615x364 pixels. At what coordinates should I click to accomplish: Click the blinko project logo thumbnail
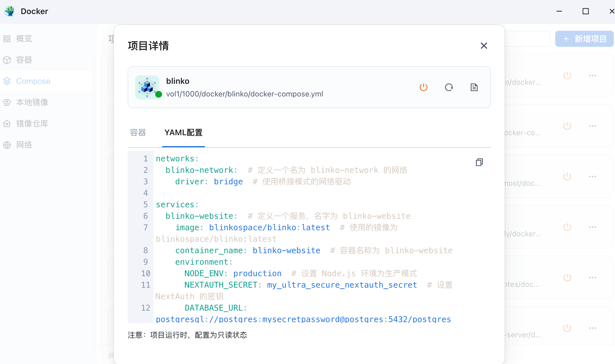[147, 87]
